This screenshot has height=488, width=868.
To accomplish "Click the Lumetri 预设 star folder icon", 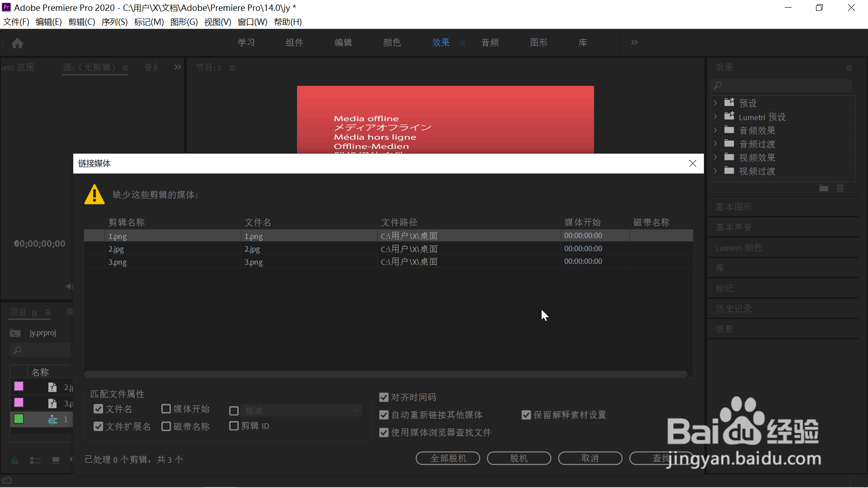I will pos(729,116).
